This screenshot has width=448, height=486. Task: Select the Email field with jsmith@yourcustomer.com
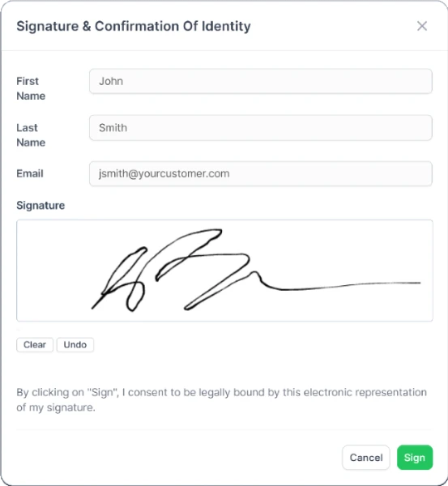(260, 173)
